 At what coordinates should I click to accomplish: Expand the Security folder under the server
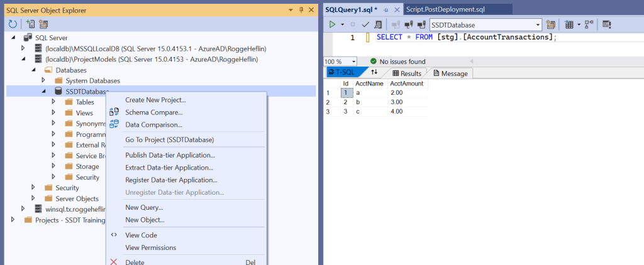click(33, 188)
